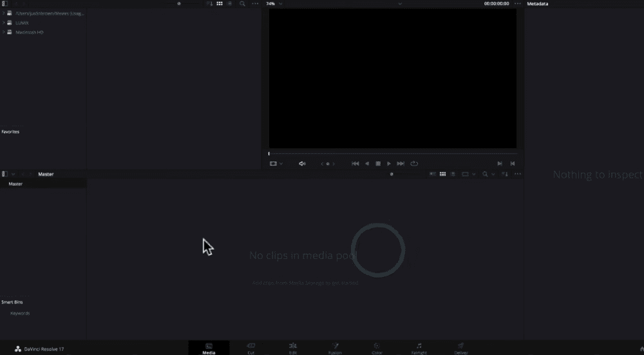This screenshot has width=644, height=355.
Task: Toggle loop playback in the viewer
Action: pyautogui.click(x=414, y=164)
